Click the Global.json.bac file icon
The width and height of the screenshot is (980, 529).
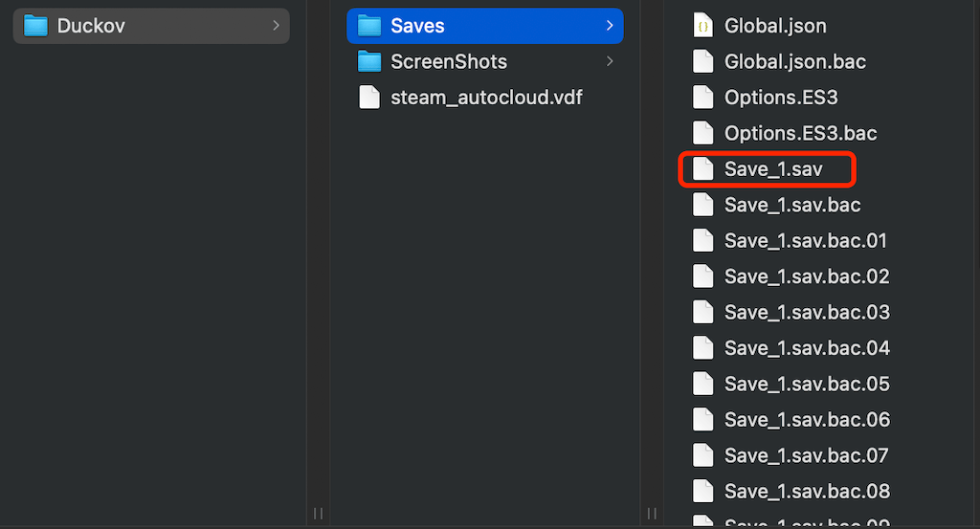[x=703, y=62]
